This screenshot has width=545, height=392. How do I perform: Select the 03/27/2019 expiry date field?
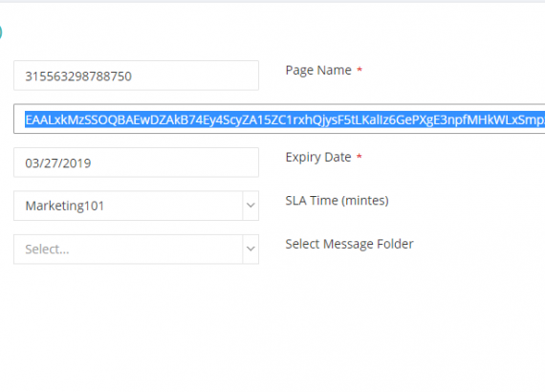[136, 163]
